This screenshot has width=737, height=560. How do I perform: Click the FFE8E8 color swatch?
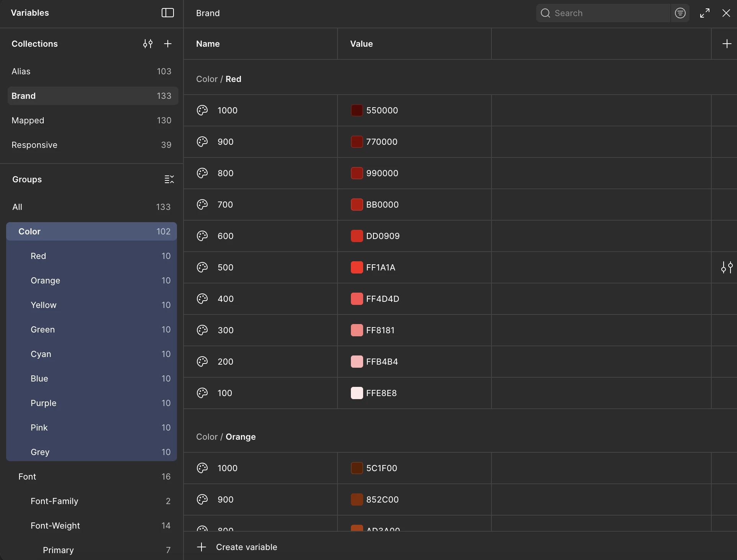click(x=357, y=393)
